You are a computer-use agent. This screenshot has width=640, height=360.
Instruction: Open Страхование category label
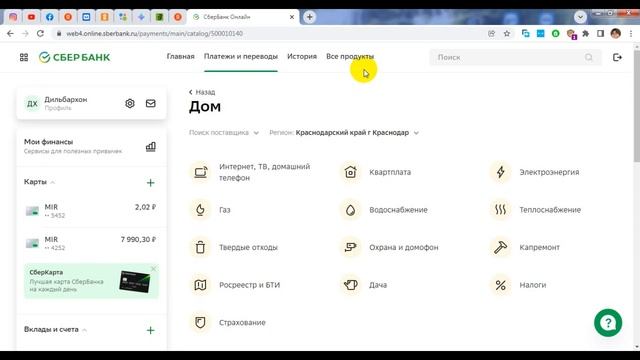point(242,322)
